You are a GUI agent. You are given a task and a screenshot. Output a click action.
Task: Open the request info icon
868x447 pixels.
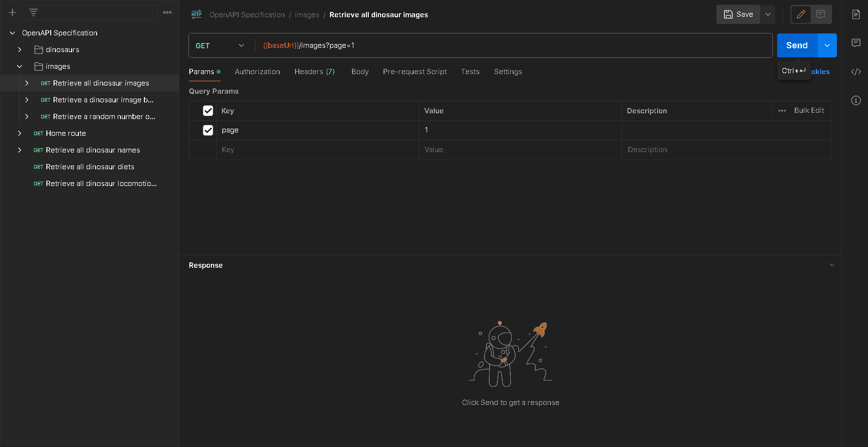point(856,100)
